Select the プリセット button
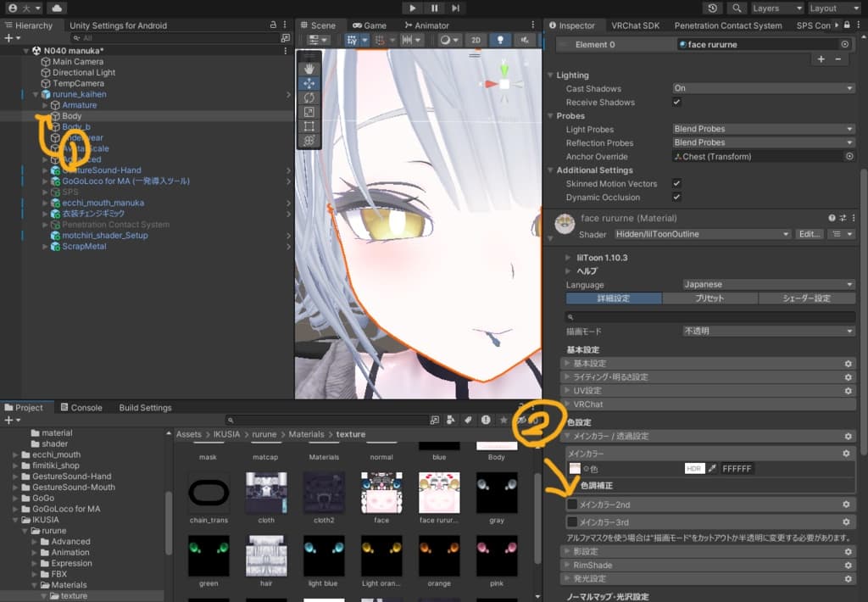The height and width of the screenshot is (602, 868). 709,298
